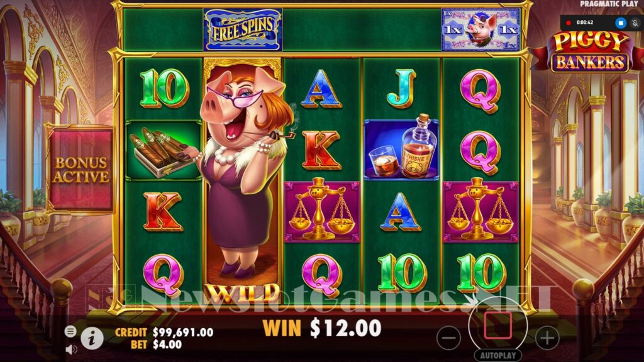Screen dimensions: 644x362
Task: Click the bet amount $4.00
Action: click(167, 344)
